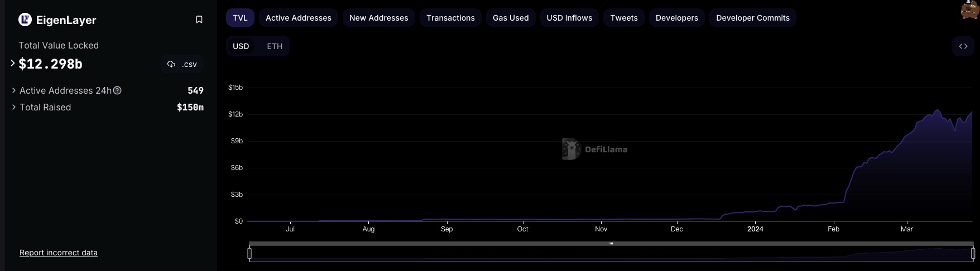Click the user avatar in top corner
Screen dimensions: 980x271
pyautogui.click(x=970, y=9)
